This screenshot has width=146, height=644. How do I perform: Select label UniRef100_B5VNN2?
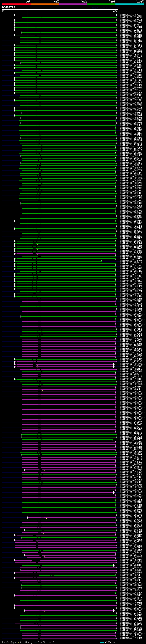131,130
